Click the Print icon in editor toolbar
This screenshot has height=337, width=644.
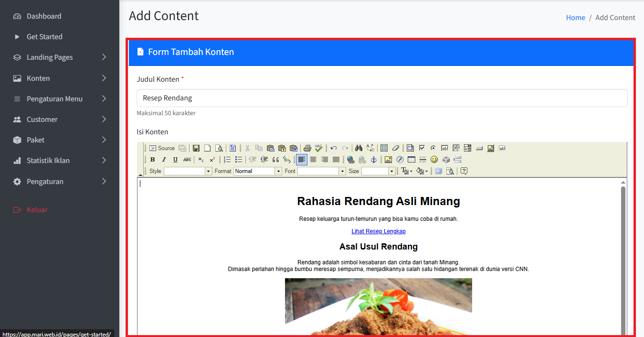coord(307,148)
